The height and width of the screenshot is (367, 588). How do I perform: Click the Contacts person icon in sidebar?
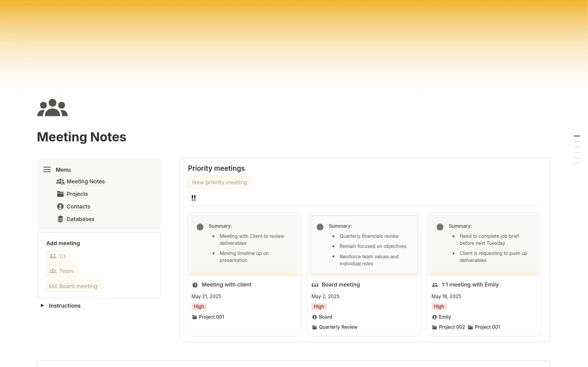[x=60, y=206]
